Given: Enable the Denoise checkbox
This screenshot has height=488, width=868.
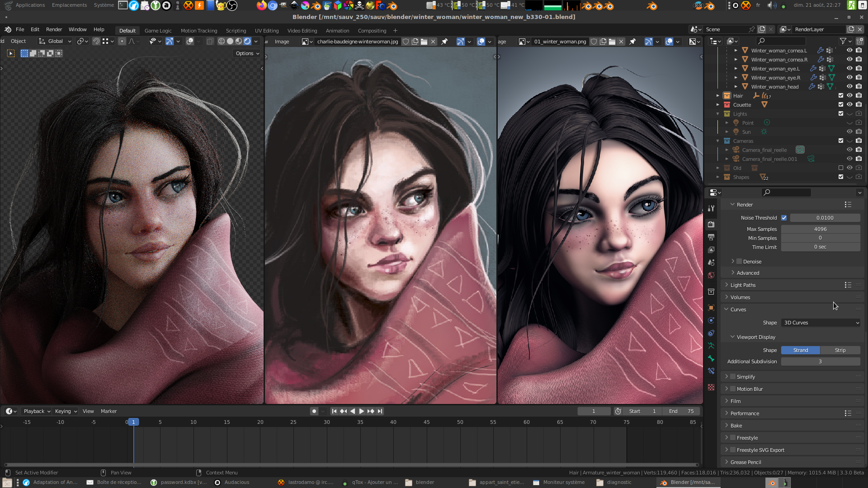Looking at the screenshot, I should [x=739, y=262].
